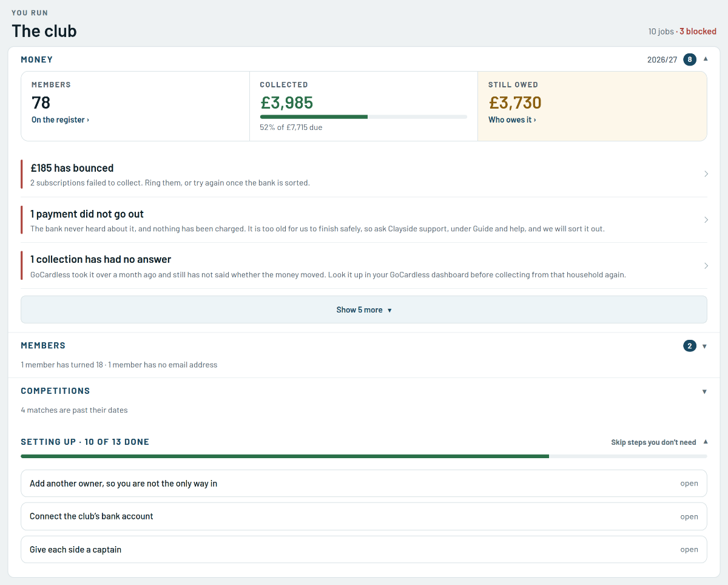728x585 pixels.
Task: Click 'The bank never heard about it' description
Action: click(317, 229)
